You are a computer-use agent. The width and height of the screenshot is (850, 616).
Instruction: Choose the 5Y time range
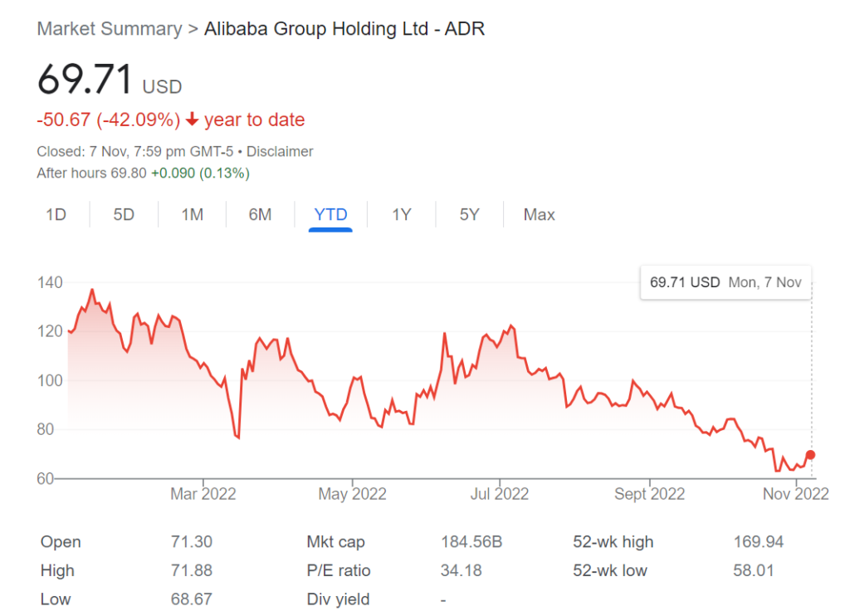click(470, 215)
